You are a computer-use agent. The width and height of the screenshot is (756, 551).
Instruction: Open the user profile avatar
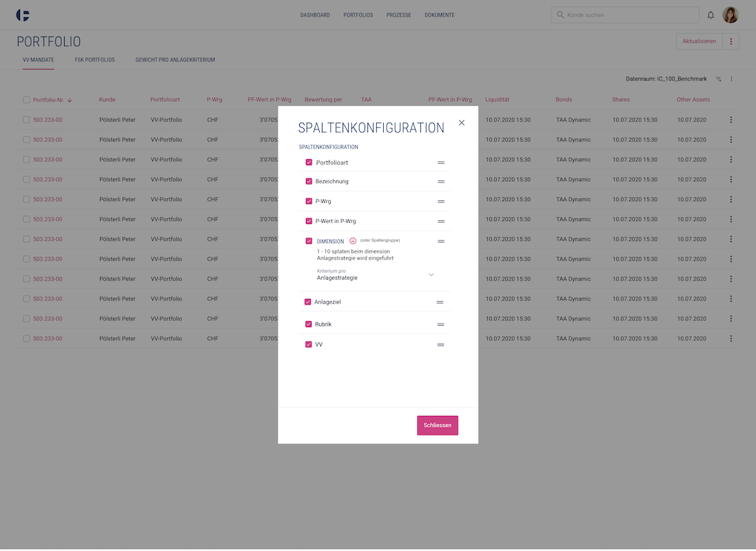[x=730, y=15]
